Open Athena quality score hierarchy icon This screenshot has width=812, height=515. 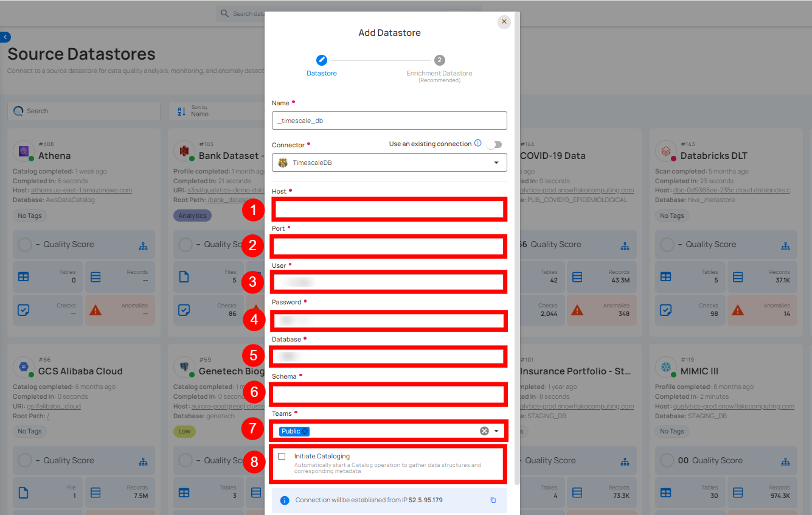pos(144,247)
